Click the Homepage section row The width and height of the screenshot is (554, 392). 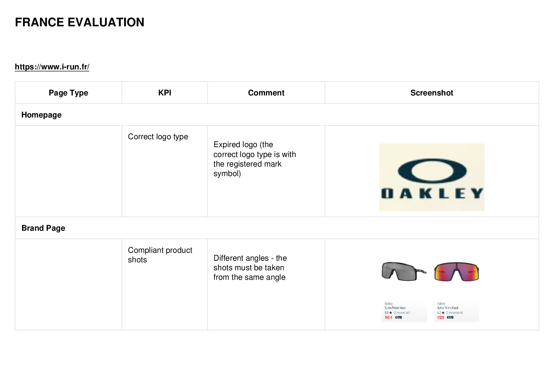(x=277, y=115)
